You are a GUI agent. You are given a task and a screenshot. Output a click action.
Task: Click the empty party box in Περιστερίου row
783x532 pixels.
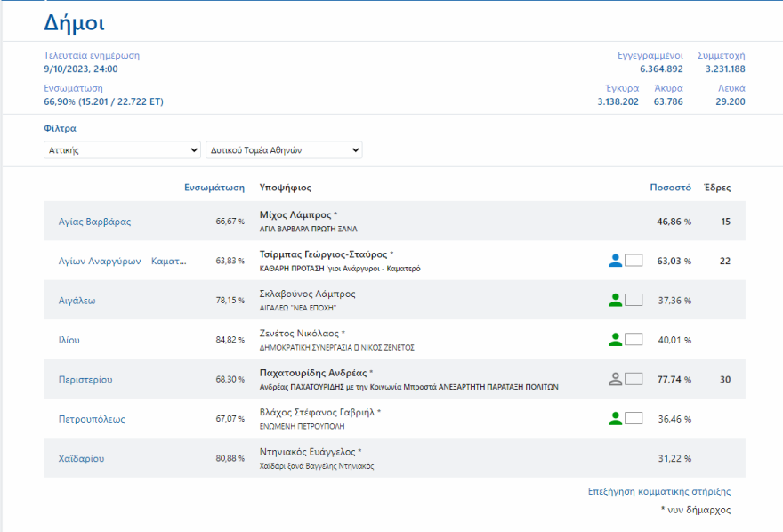click(634, 379)
